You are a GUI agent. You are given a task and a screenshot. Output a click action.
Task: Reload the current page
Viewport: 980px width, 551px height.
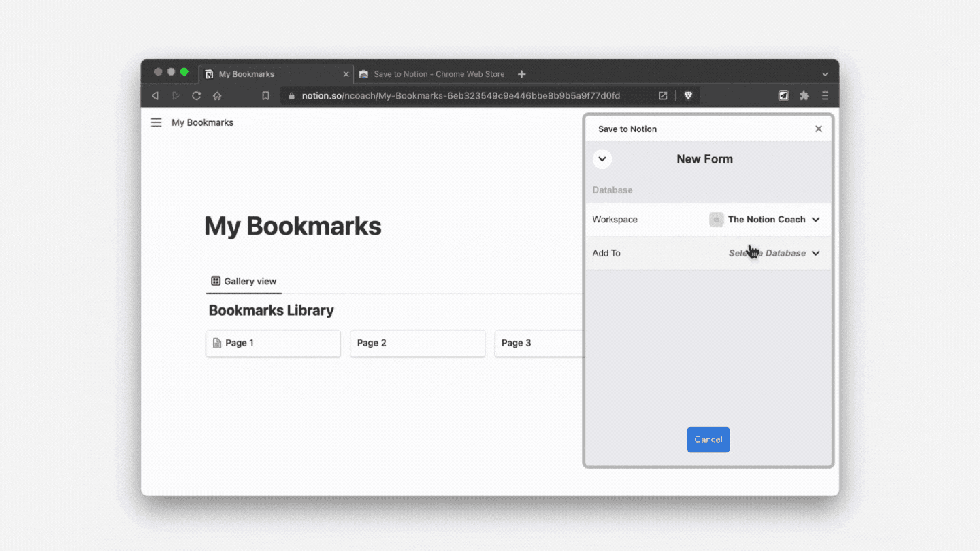coord(197,96)
